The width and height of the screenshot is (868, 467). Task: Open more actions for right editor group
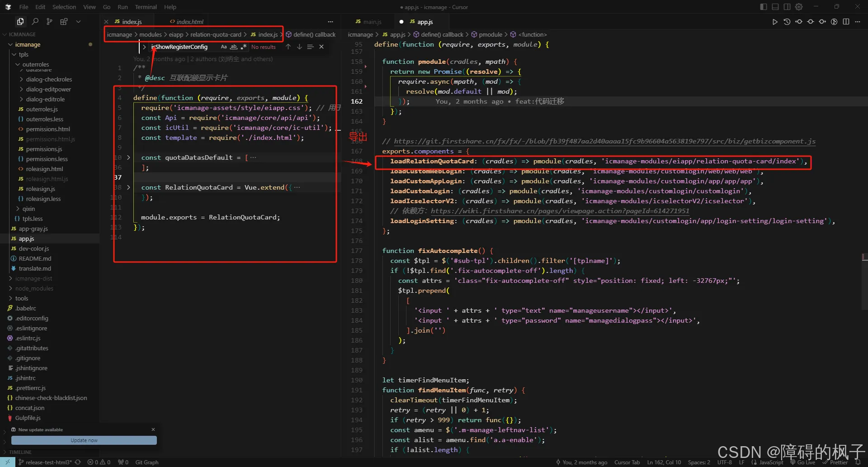click(x=858, y=22)
